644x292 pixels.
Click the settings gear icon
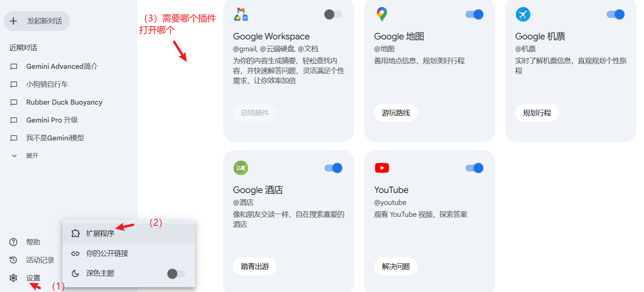[x=14, y=278]
